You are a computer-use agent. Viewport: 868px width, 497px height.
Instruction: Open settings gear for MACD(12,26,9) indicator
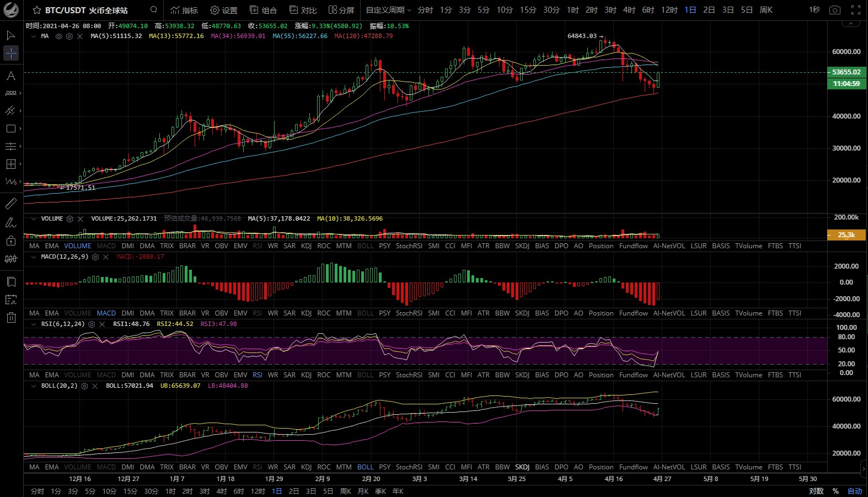tap(95, 257)
